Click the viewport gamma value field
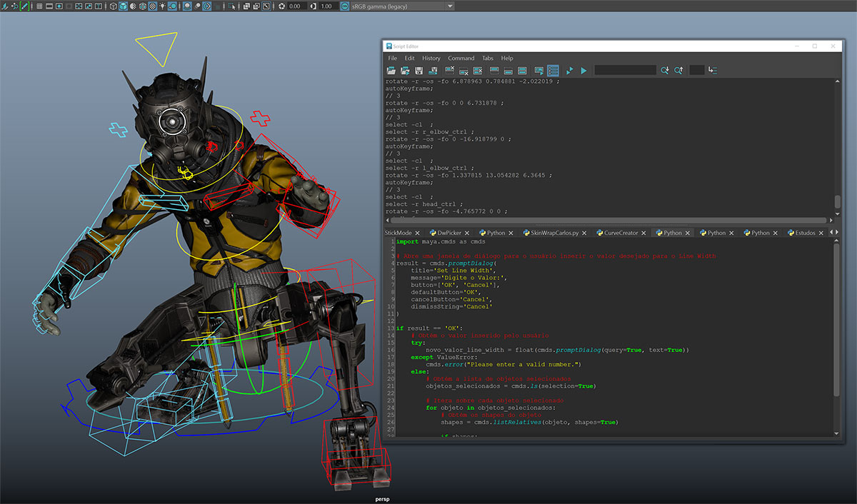This screenshot has width=857, height=504. point(326,6)
